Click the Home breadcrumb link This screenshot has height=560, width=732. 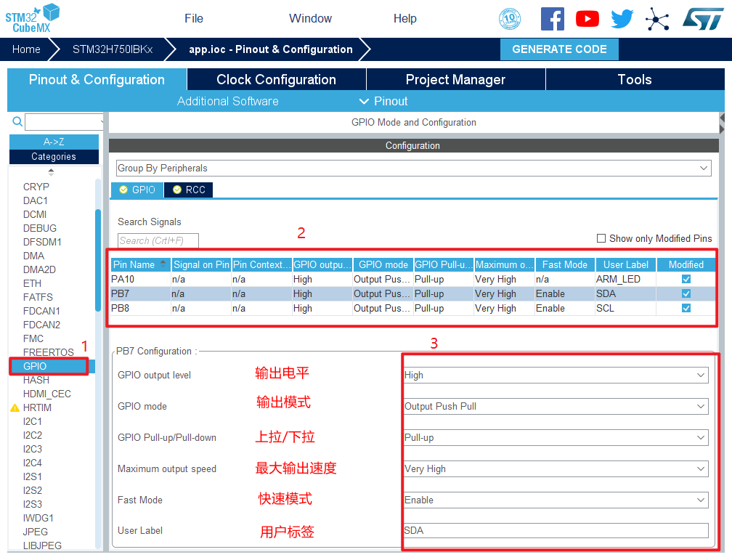click(26, 49)
